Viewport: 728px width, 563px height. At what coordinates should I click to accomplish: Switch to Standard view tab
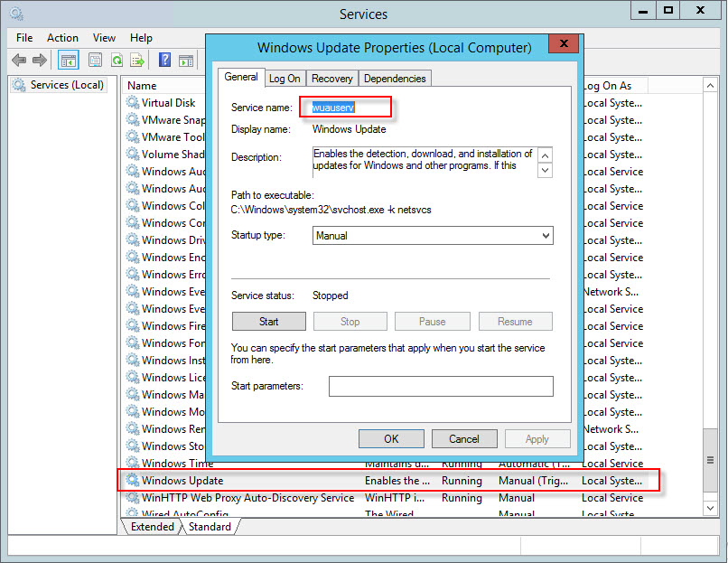210,526
